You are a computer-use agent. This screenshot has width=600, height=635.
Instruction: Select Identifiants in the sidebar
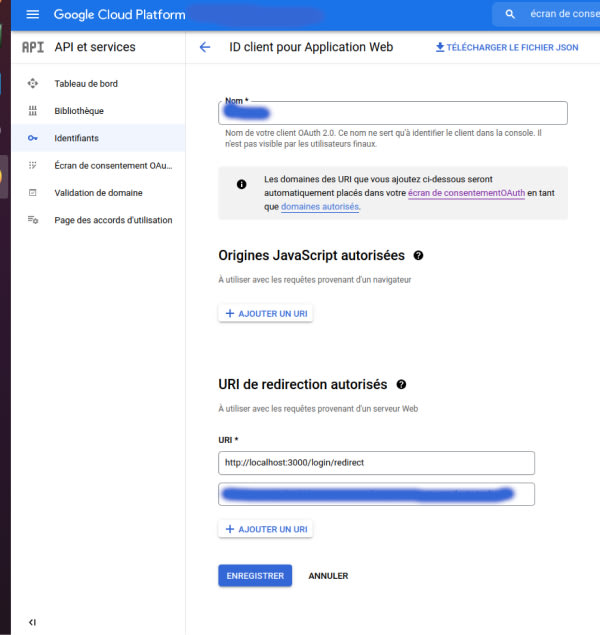(98, 138)
